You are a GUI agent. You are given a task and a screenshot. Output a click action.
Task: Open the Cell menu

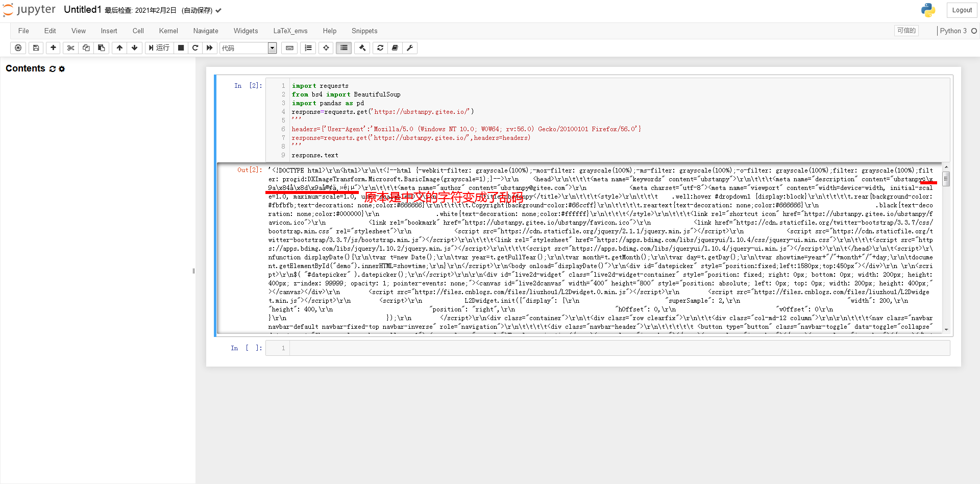138,31
